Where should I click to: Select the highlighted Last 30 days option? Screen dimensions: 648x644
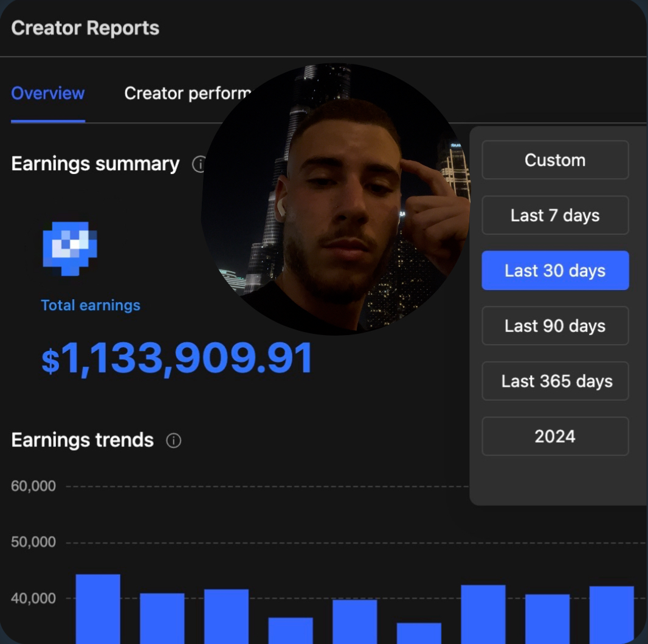(x=555, y=271)
